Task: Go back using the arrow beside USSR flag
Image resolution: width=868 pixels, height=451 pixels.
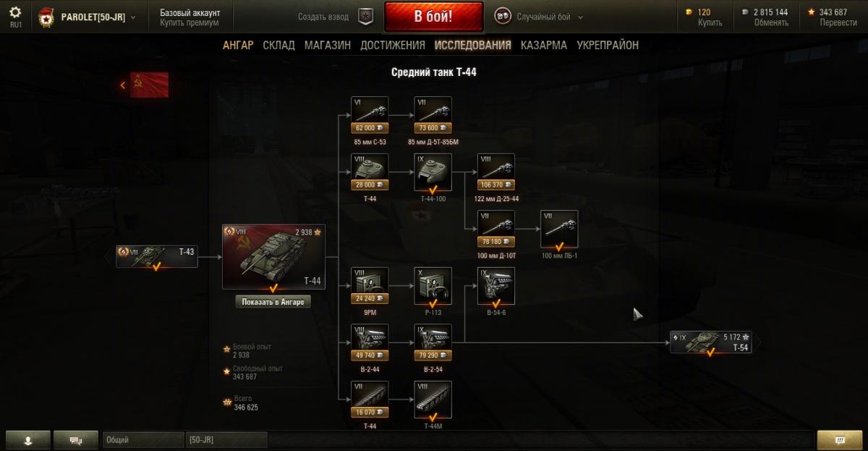Action: (x=123, y=85)
